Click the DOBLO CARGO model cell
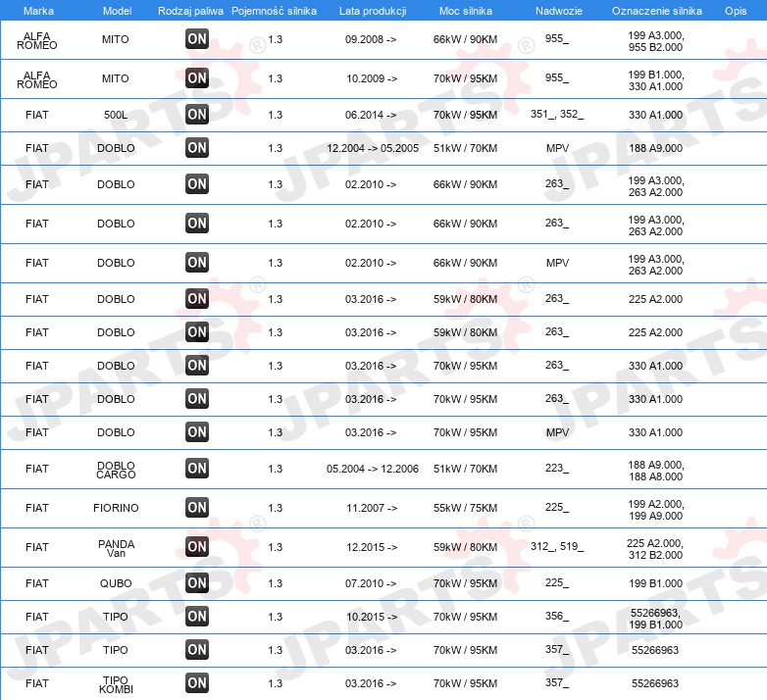This screenshot has height=700, width=767. click(x=116, y=470)
